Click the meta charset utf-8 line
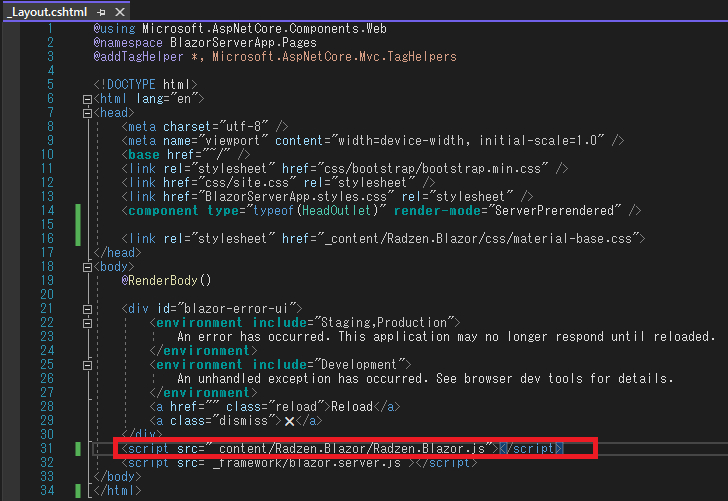The image size is (728, 501). tap(205, 127)
